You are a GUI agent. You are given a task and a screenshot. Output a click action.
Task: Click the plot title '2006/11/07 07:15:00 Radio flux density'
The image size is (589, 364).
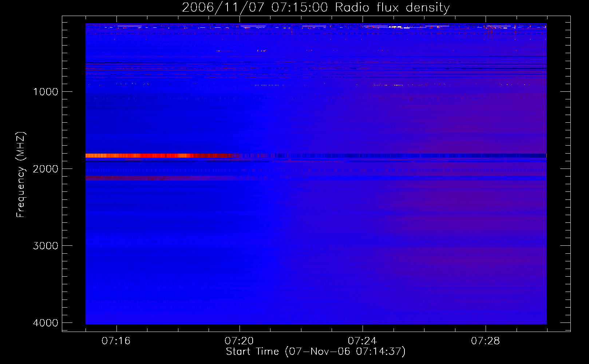click(316, 7)
